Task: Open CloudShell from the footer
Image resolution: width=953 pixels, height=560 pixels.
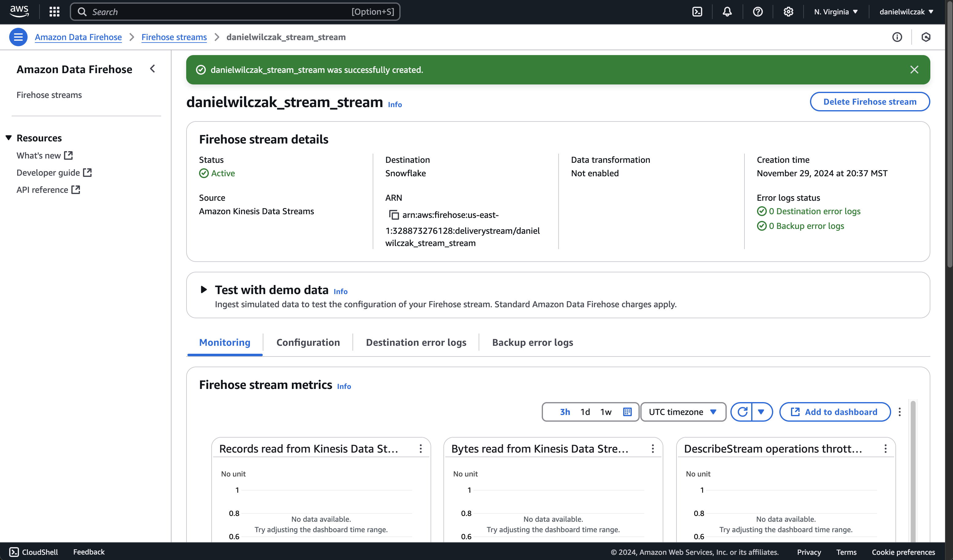Action: [x=34, y=552]
